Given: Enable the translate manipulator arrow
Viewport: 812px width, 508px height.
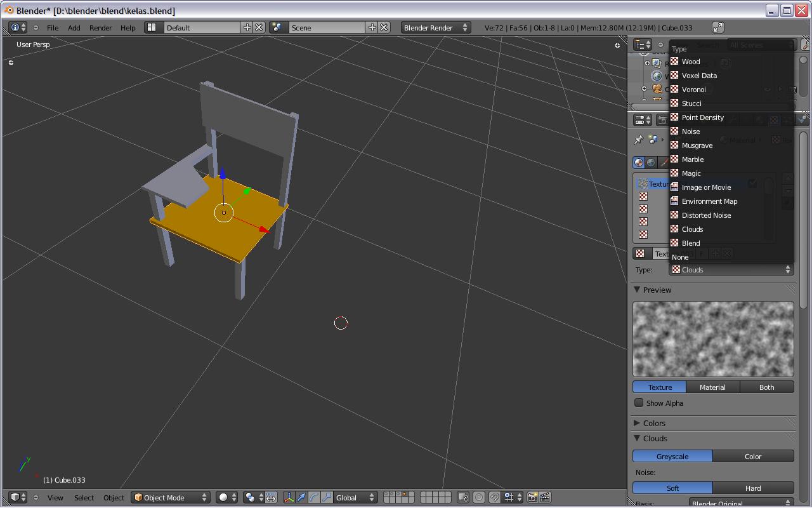Looking at the screenshot, I should [x=301, y=497].
